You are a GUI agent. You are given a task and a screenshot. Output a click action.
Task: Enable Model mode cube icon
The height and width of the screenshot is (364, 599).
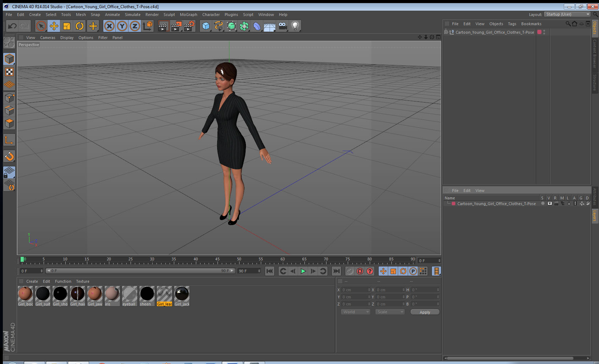[9, 59]
